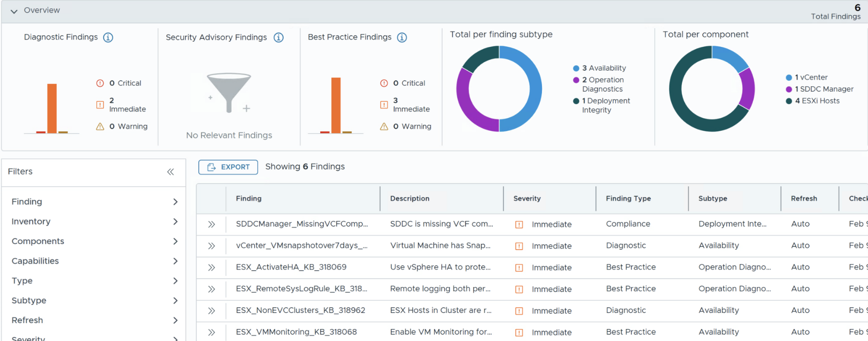Select the dark ESXi Hosts legend dot
Viewport: 868px width, 341px height.
coord(789,101)
